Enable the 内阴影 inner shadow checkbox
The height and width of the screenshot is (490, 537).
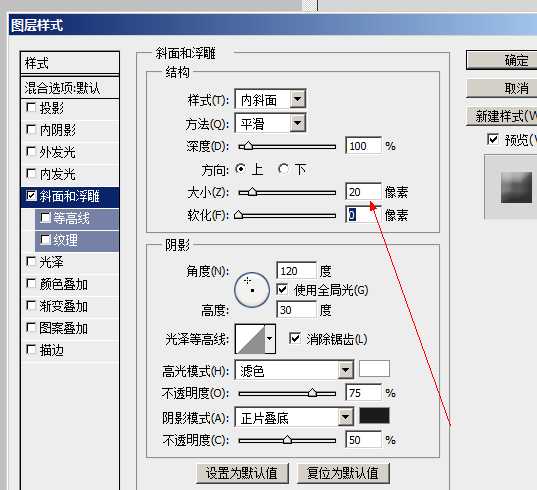(x=31, y=130)
